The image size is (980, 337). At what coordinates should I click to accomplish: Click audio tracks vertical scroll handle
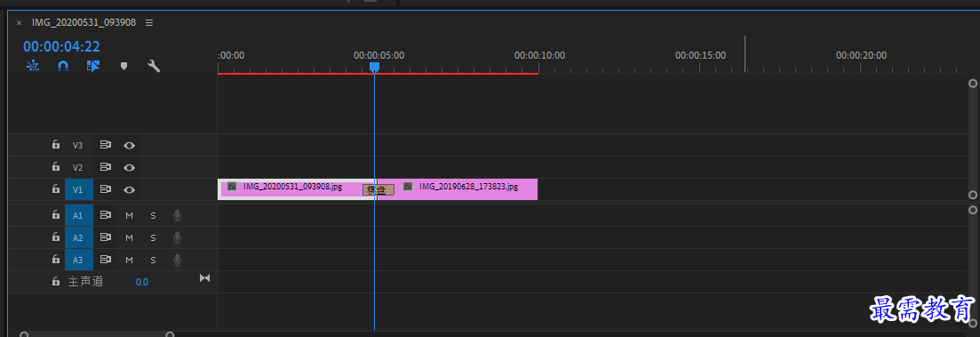tap(973, 210)
